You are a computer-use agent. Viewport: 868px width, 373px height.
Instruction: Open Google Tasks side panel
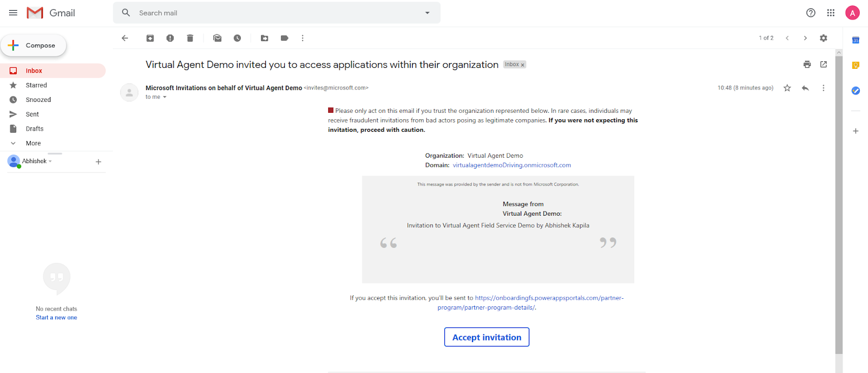point(856,91)
